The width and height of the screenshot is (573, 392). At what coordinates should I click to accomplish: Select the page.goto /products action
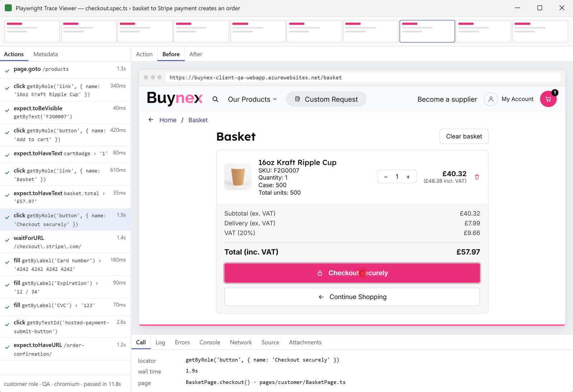[x=65, y=69]
